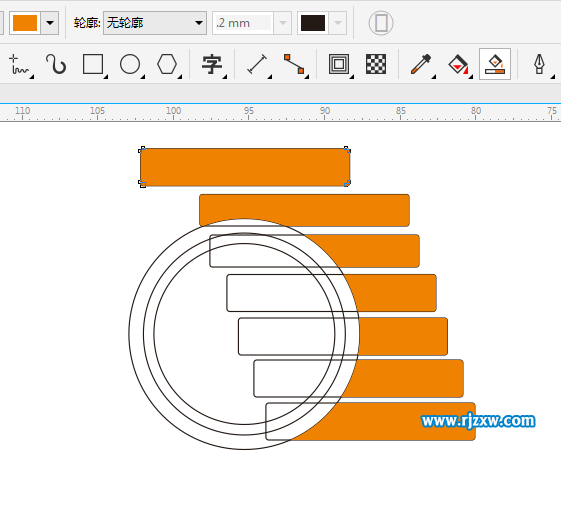Image resolution: width=561 pixels, height=508 pixels.
Task: Select the Interactive Fill tool
Action: point(459,64)
